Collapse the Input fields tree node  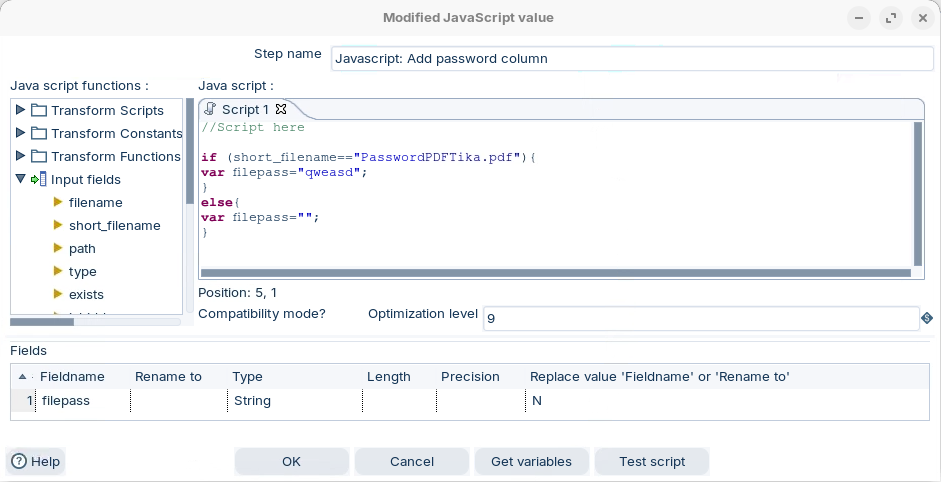point(21,179)
